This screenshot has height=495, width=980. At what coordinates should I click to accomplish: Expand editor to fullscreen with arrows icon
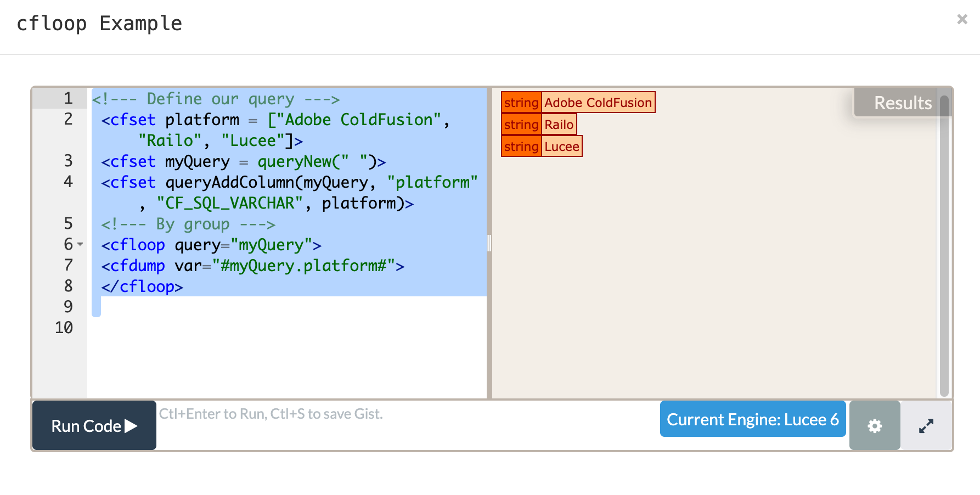click(x=926, y=426)
